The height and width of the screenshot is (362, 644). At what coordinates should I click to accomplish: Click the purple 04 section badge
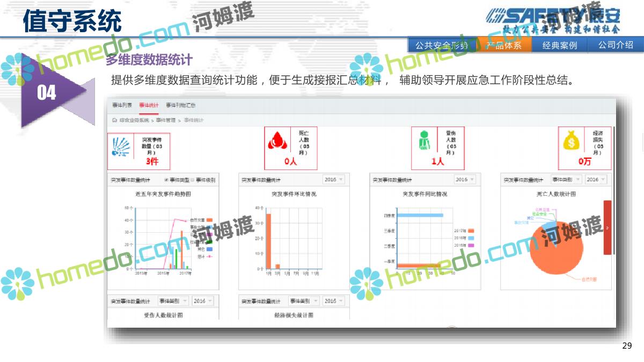pos(47,93)
